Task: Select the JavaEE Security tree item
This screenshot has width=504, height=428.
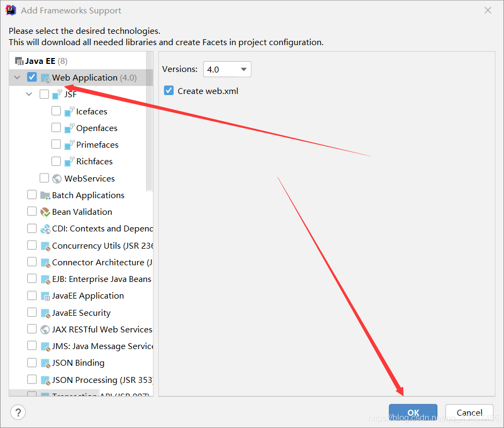Action: coord(81,313)
